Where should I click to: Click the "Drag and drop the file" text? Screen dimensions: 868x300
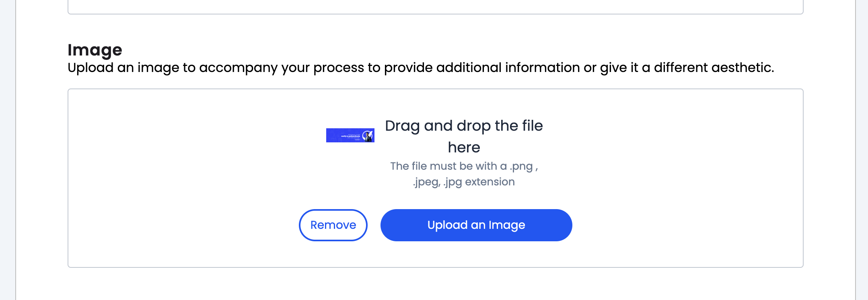(464, 126)
